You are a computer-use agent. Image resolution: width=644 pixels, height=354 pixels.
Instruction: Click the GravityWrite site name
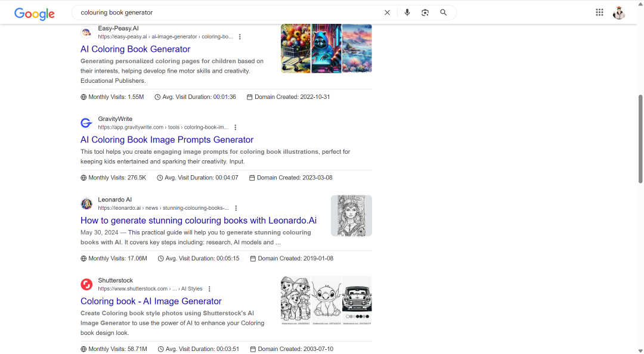(x=115, y=119)
